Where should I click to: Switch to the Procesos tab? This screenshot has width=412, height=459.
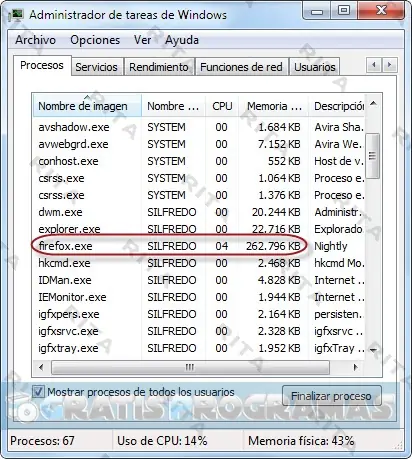[42, 65]
